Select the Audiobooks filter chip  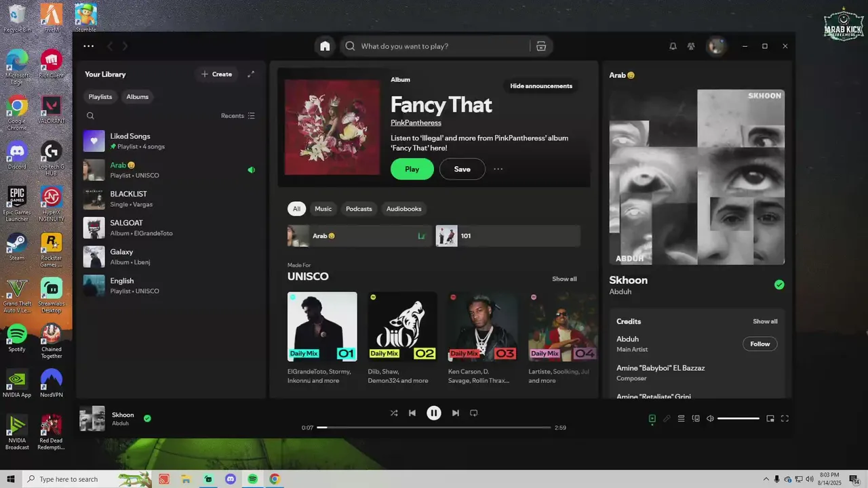click(404, 209)
